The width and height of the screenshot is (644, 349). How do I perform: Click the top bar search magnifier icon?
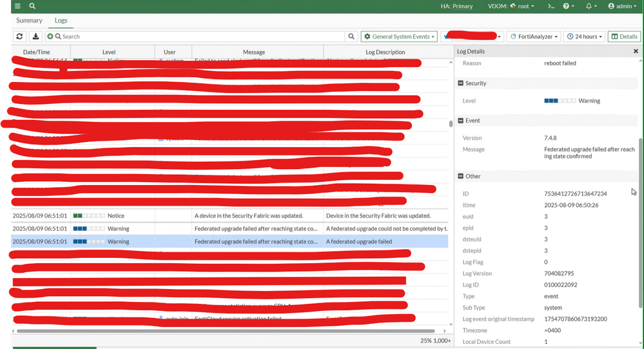point(32,6)
